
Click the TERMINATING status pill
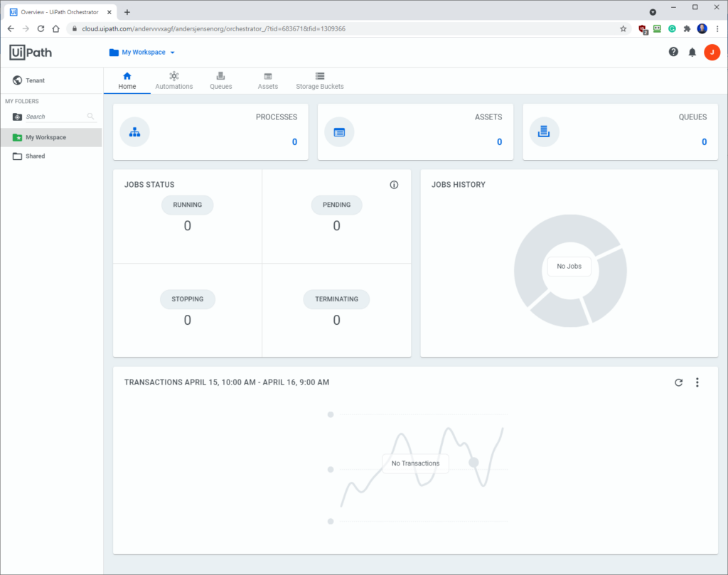[336, 299]
